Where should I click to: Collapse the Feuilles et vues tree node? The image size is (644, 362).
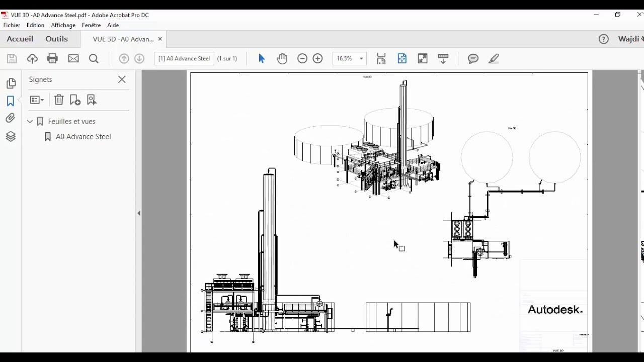point(30,121)
